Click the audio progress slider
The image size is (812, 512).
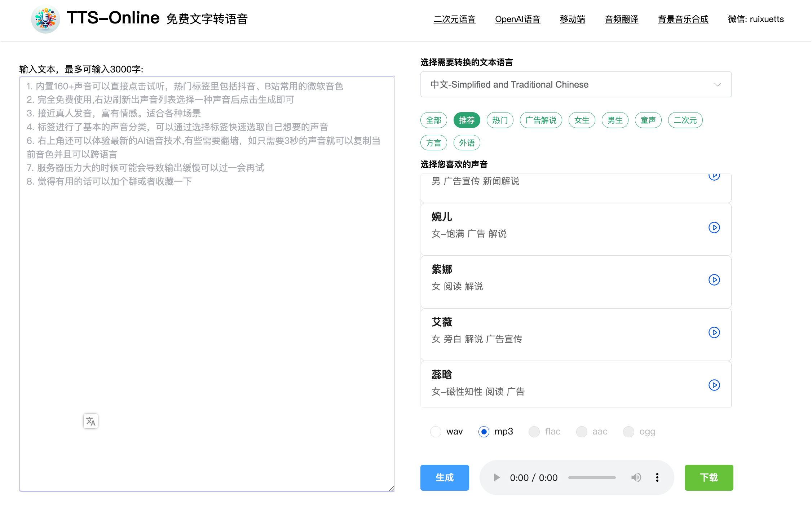tap(592, 477)
